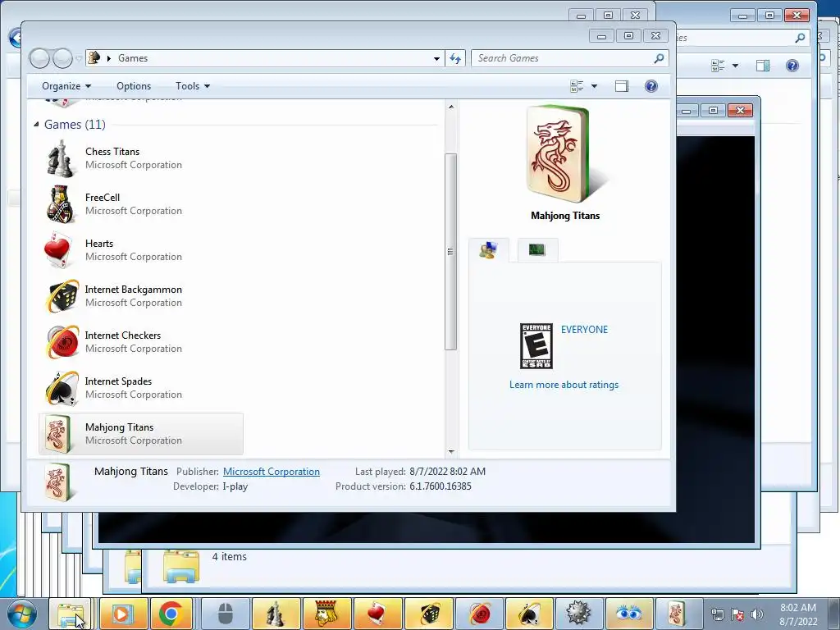Switch to Internet Checkers taskbar button
This screenshot has height=630, width=840.
(x=478, y=614)
